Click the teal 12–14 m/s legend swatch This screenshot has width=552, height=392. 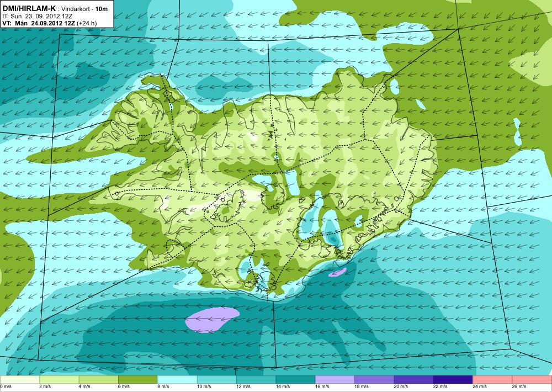click(256, 380)
